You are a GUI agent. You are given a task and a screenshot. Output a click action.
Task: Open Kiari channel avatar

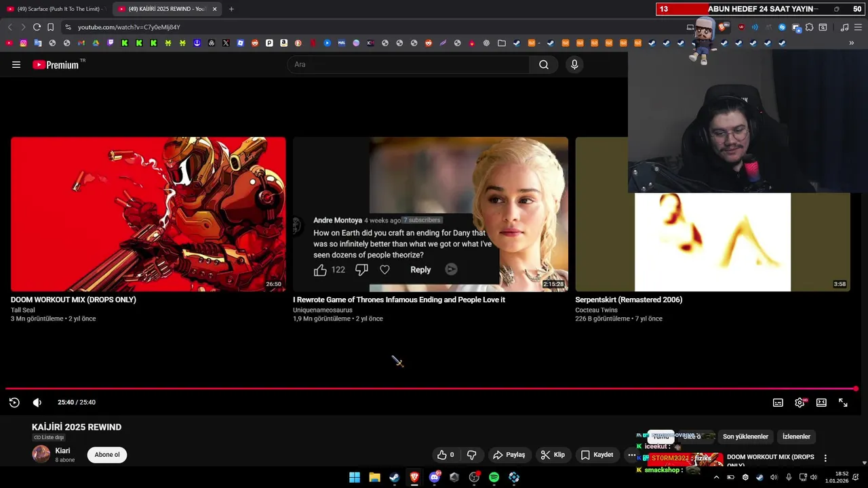click(x=41, y=454)
